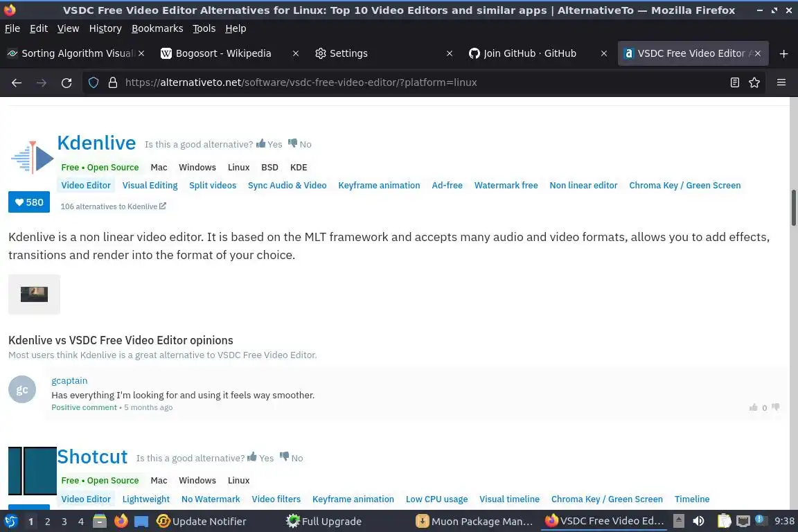Open the Edit menu

39,28
